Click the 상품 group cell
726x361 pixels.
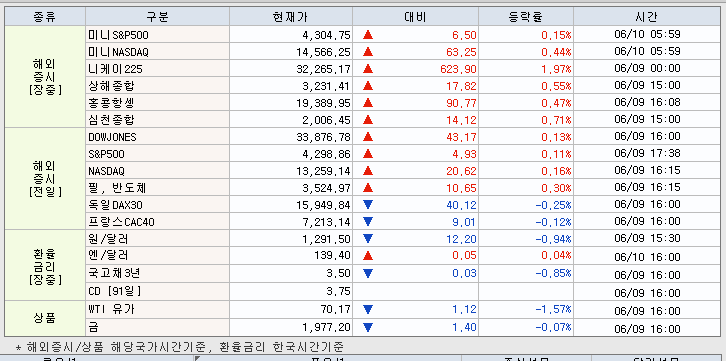coord(45,318)
